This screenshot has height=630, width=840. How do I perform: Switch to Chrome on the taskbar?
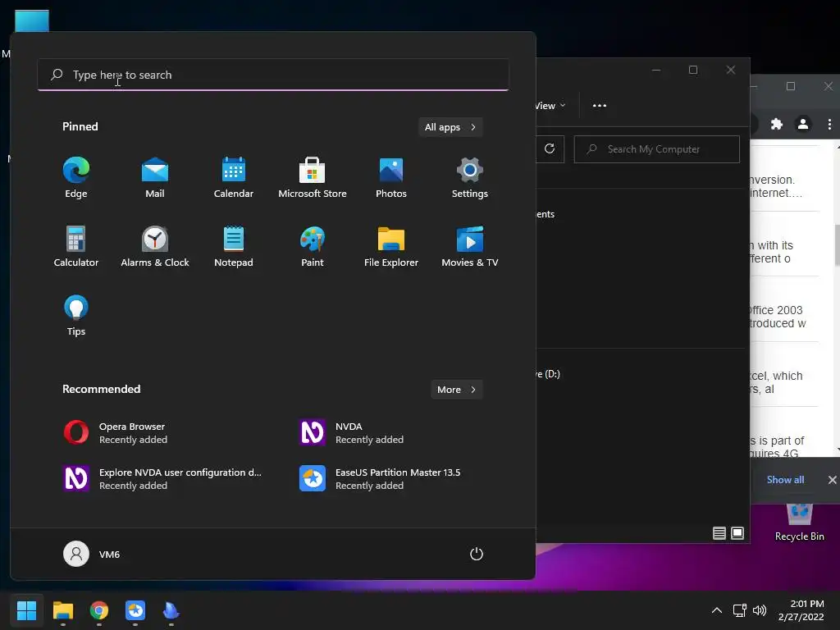click(99, 610)
